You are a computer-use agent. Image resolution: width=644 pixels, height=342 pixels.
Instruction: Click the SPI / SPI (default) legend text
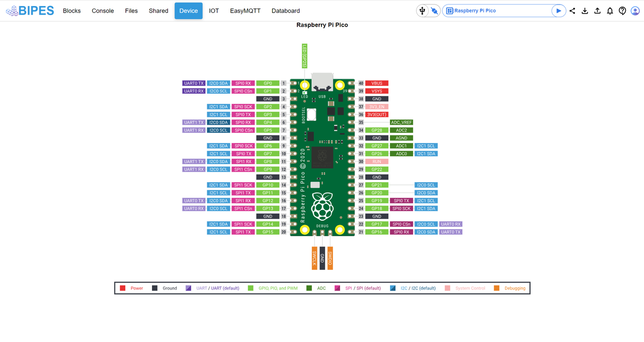coord(363,288)
